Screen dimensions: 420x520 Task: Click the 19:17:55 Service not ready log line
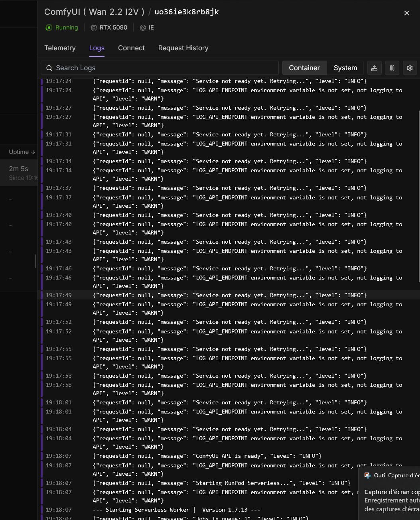coord(229,349)
